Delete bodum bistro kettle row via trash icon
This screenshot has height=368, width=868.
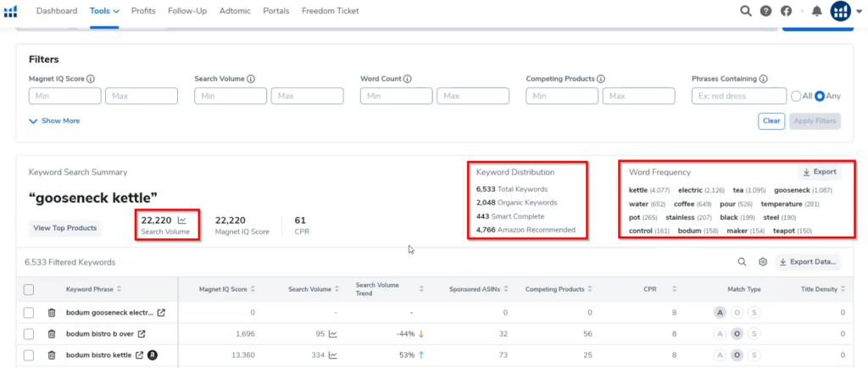click(52, 355)
